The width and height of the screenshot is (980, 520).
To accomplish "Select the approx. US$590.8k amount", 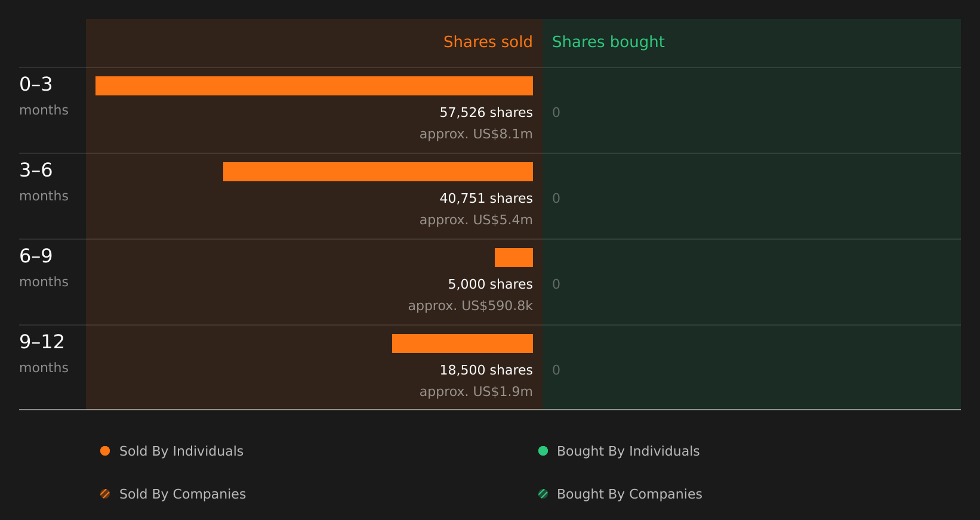I will 470,306.
